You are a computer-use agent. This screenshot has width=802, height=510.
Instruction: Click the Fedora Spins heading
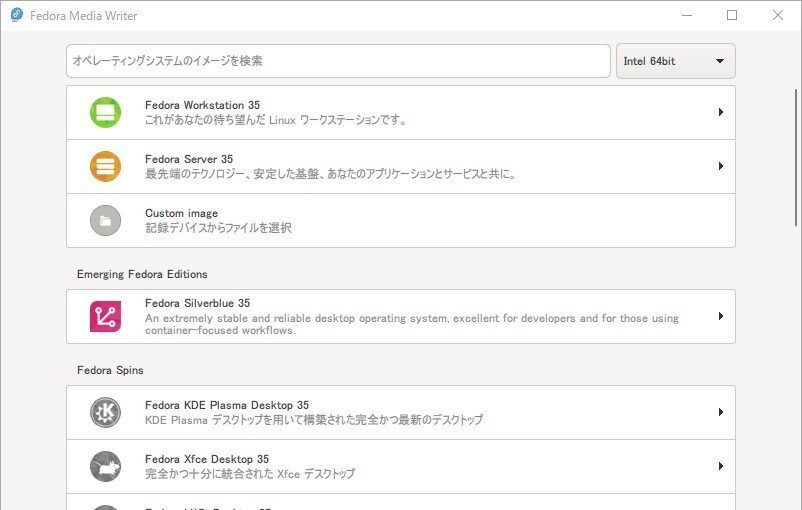coord(110,370)
